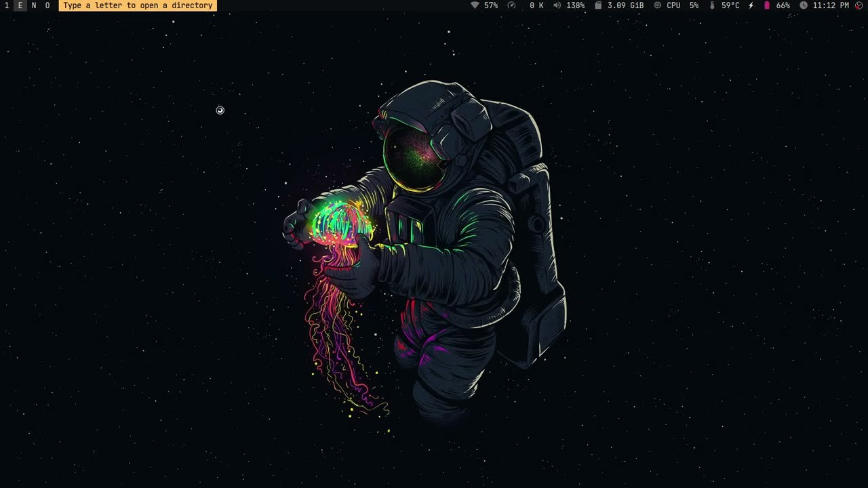
Task: Click the CPU chip icon
Action: pyautogui.click(x=657, y=5)
